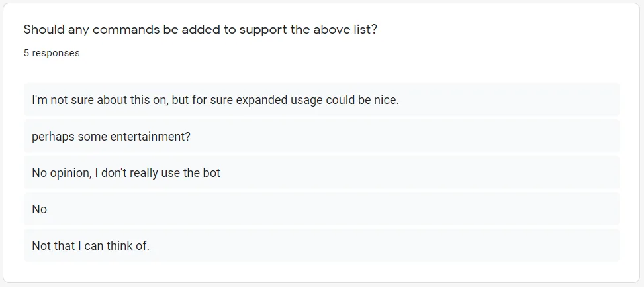The image size is (644, 287).
Task: Select the response about expanded usage being nice
Action: coord(321,99)
